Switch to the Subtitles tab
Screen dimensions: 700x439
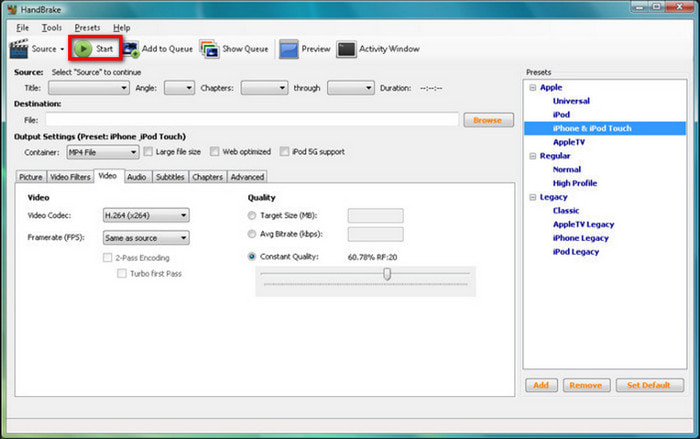pyautogui.click(x=170, y=177)
